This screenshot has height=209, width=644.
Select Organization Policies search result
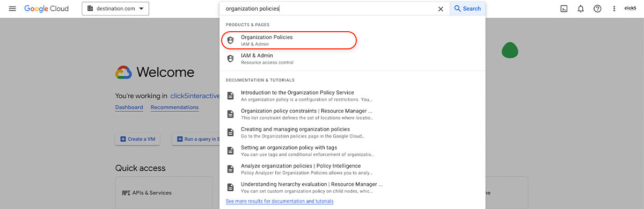pos(289,40)
